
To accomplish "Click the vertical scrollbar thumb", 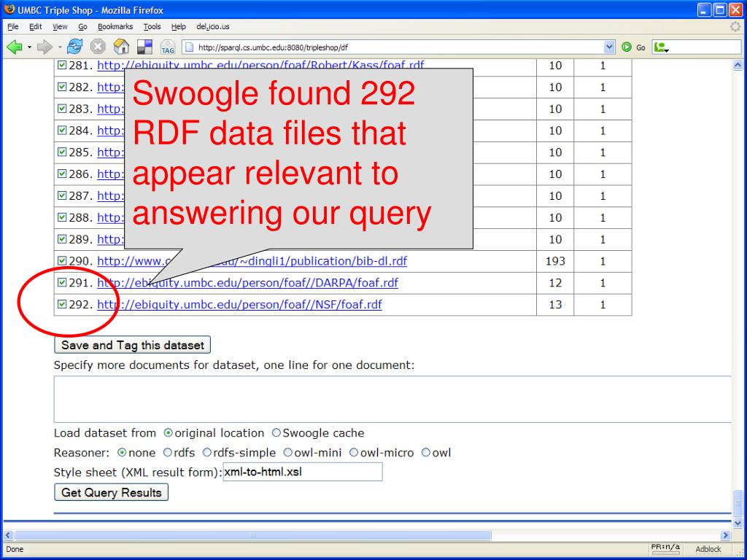I will click(738, 503).
